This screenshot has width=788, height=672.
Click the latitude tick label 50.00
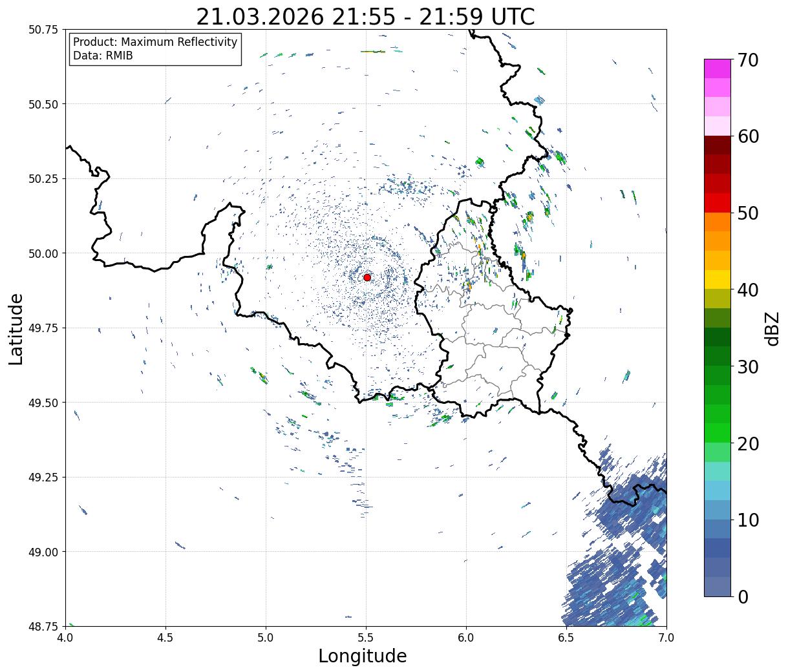[43, 253]
